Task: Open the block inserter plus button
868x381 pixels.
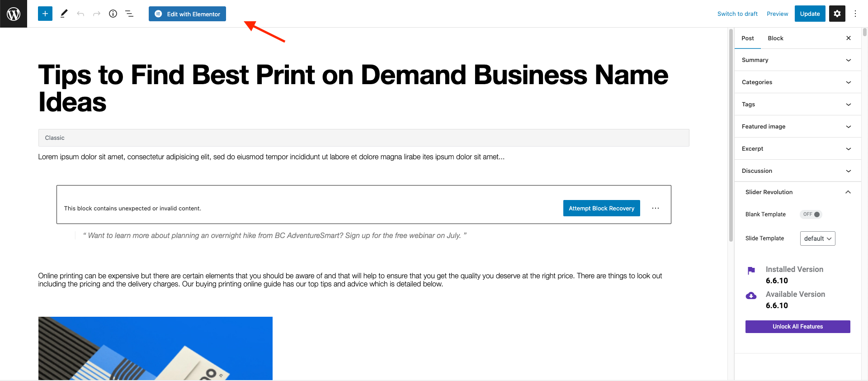Action: pos(45,14)
